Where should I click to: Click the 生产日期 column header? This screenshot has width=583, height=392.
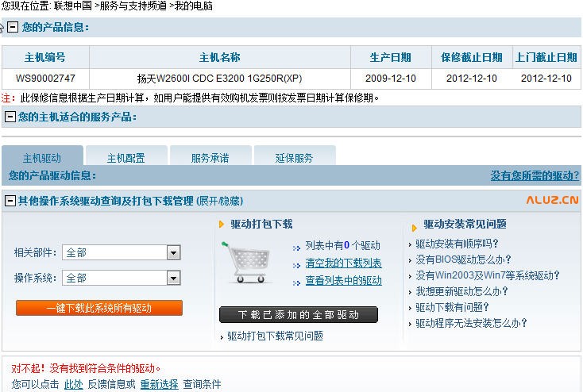click(x=391, y=57)
